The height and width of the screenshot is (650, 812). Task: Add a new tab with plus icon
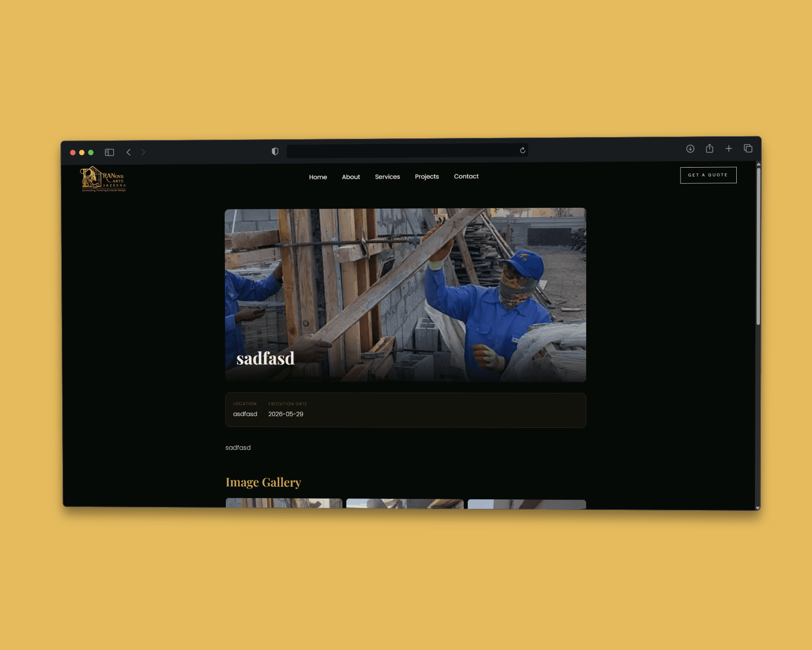(x=729, y=149)
